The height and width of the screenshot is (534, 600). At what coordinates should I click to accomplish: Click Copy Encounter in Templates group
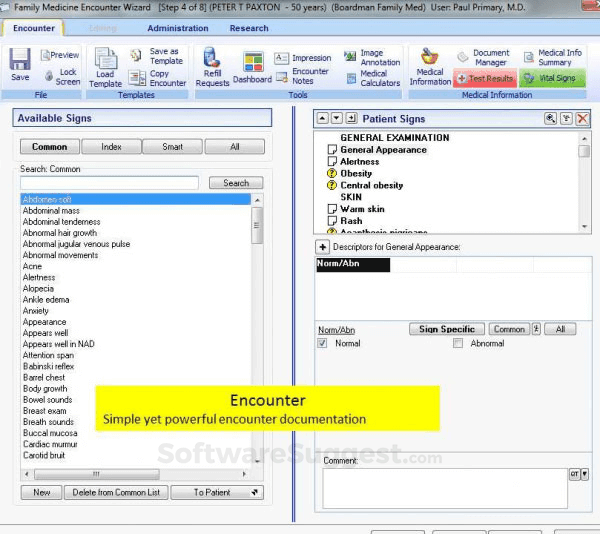157,78
